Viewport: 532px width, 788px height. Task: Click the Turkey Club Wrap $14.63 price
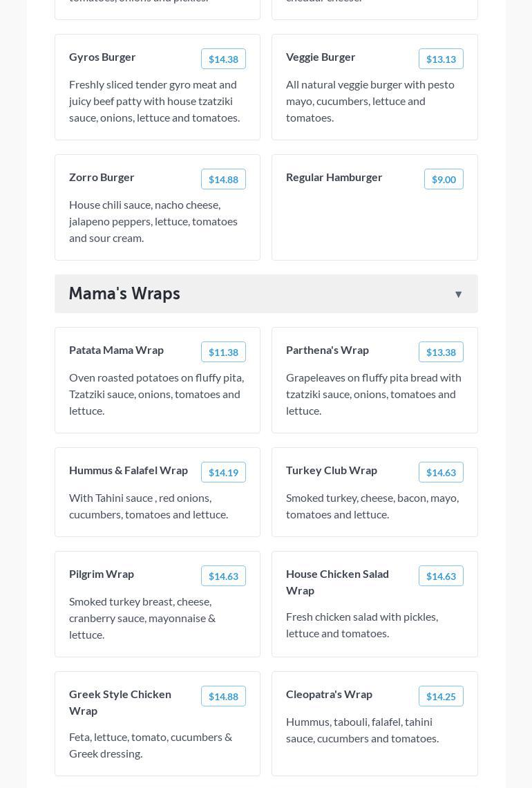[441, 473]
